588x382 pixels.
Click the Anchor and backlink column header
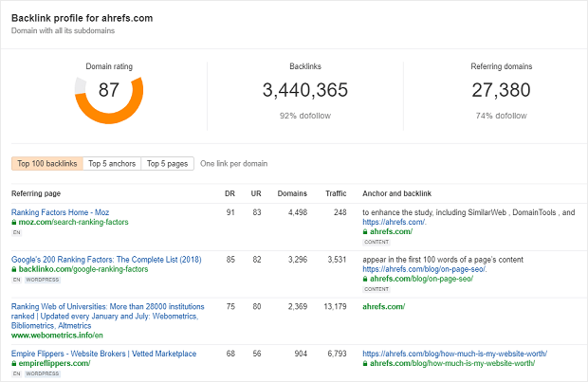point(397,193)
